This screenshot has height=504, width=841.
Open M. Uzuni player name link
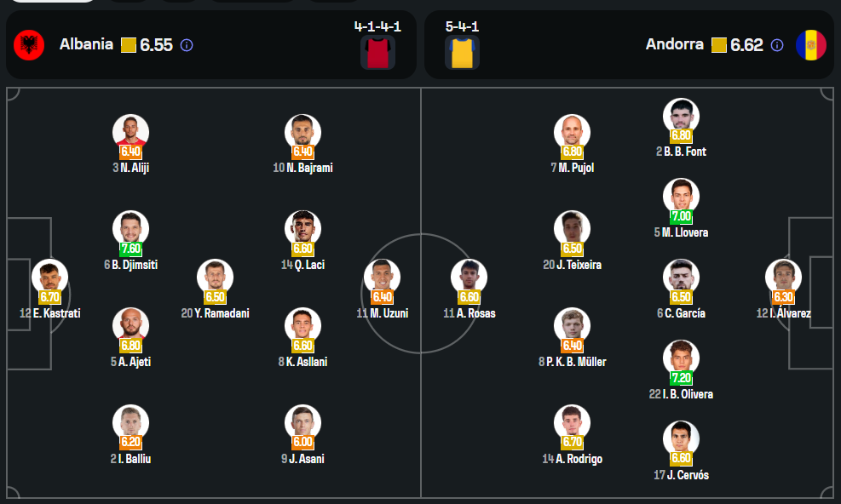[388, 313]
